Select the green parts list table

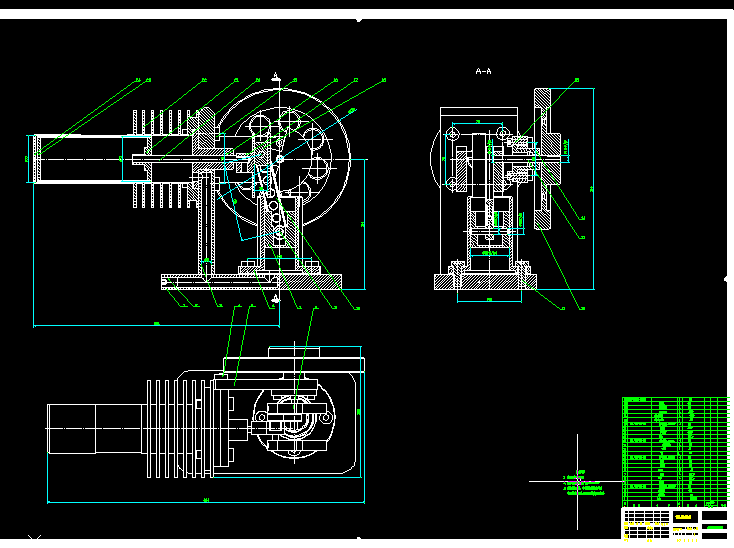675,452
